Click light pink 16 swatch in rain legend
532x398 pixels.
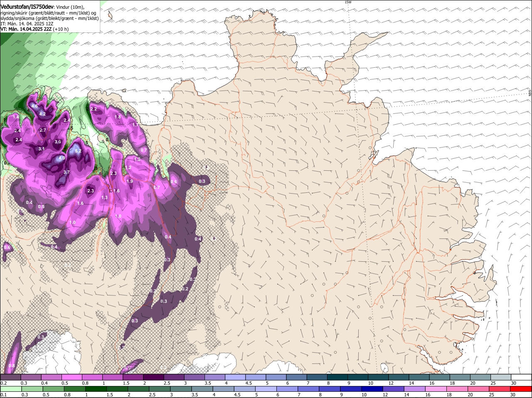tap(435, 389)
